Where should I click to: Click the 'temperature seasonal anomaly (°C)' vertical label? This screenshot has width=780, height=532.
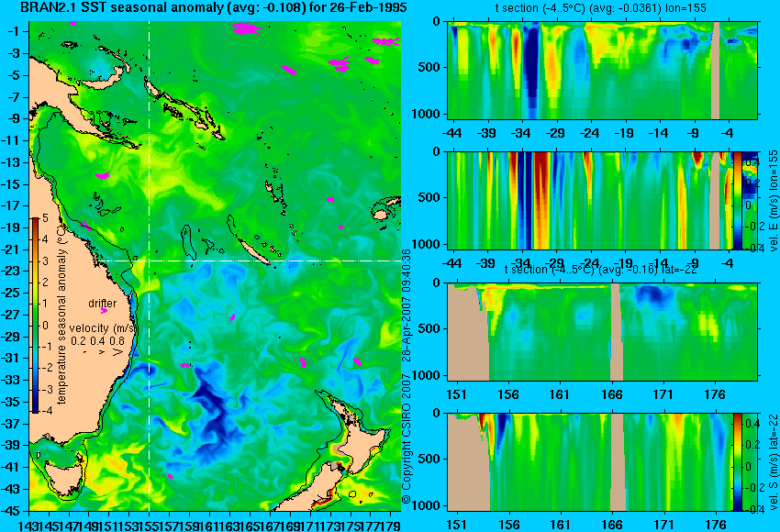coord(62,315)
